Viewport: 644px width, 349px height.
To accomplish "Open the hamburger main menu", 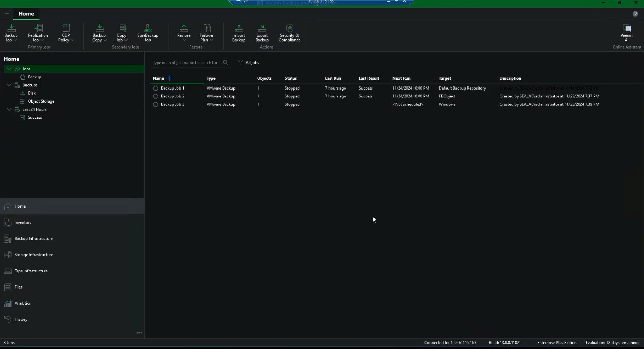I will click(x=7, y=14).
